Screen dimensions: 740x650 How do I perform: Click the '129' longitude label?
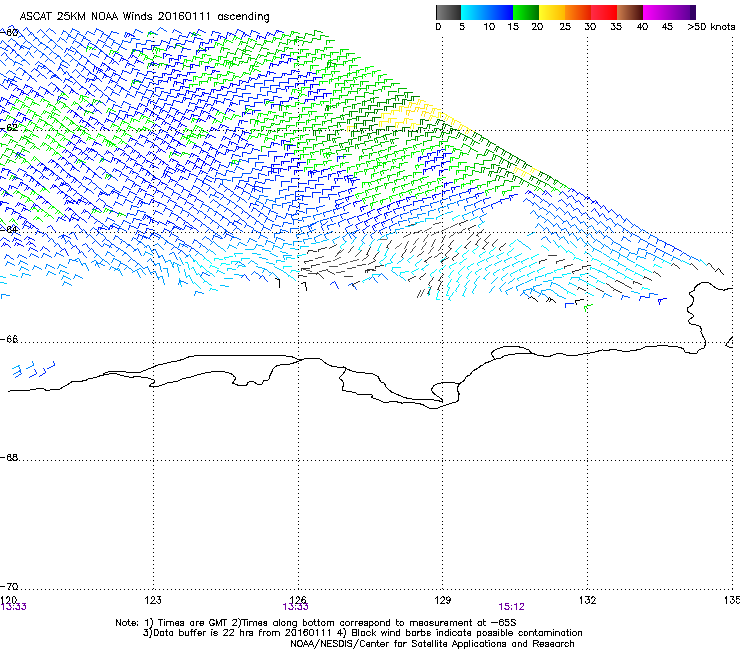[442, 600]
